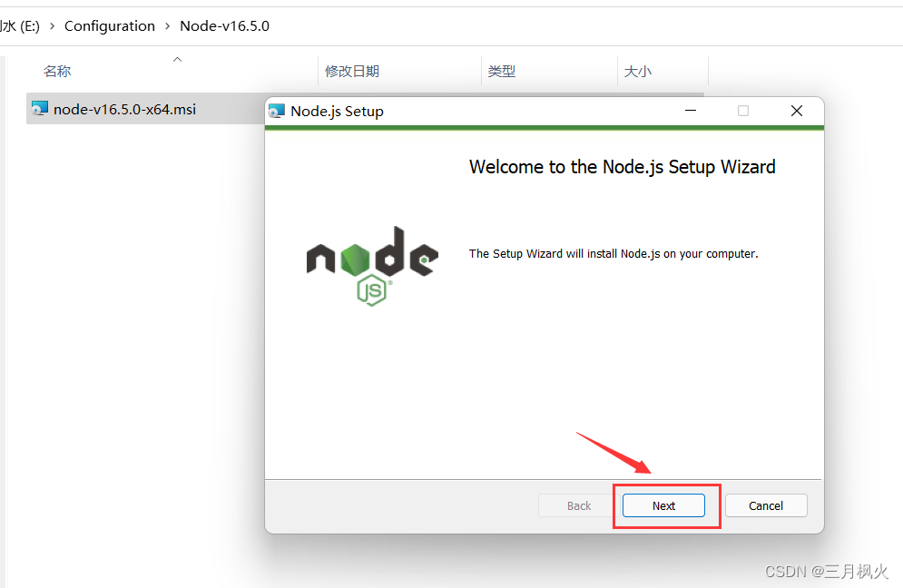
Task: Sort files by 修改日期 column
Action: coord(352,72)
